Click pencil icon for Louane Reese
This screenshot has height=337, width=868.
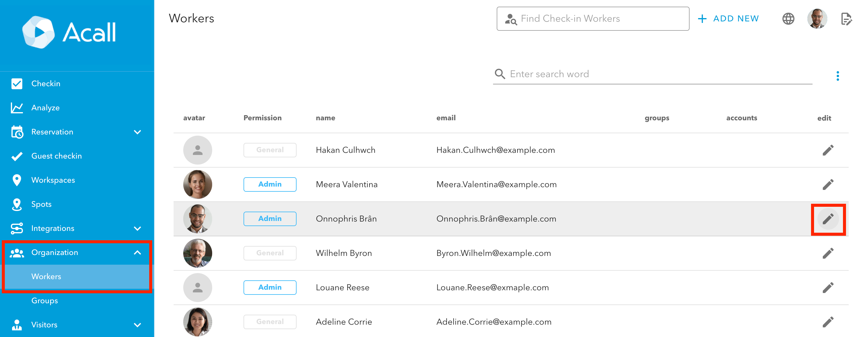click(828, 288)
